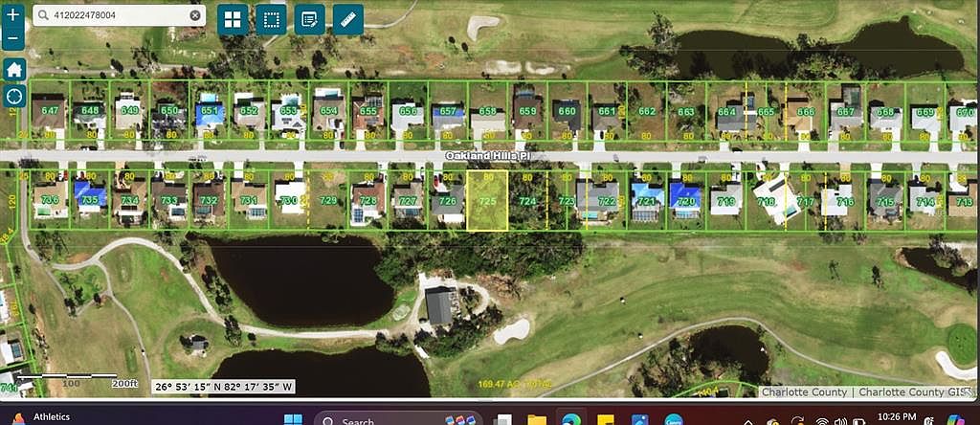Screen dimensions: 980x425
Task: Zoom in on the map
Action: 12,15
